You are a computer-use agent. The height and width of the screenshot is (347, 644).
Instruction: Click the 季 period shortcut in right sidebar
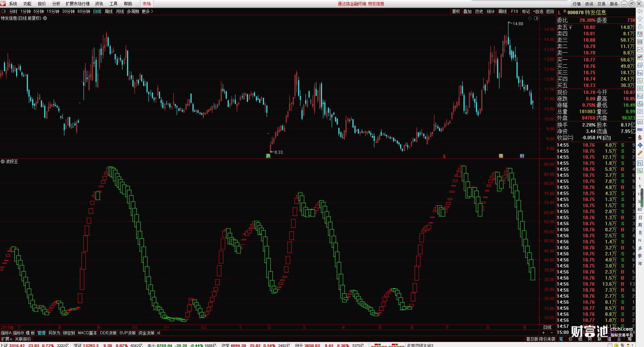point(640,256)
